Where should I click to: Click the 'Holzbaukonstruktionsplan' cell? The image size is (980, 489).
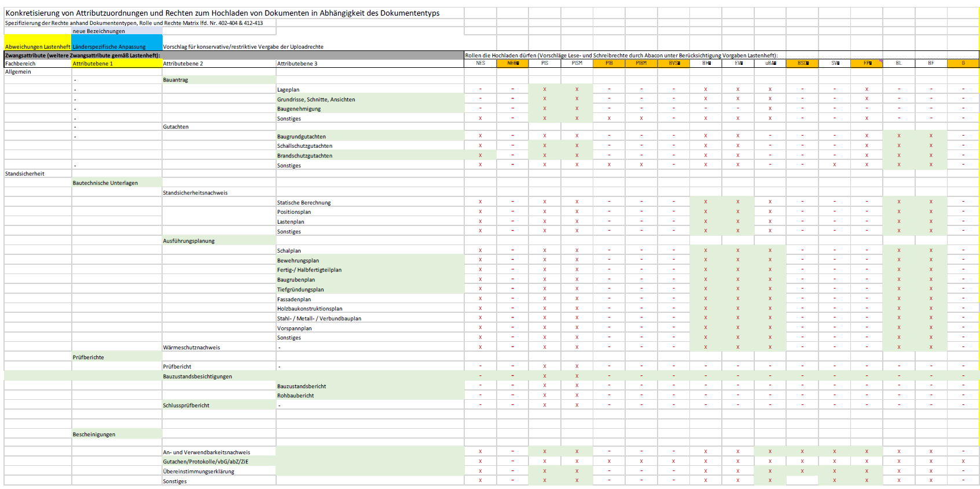370,309
